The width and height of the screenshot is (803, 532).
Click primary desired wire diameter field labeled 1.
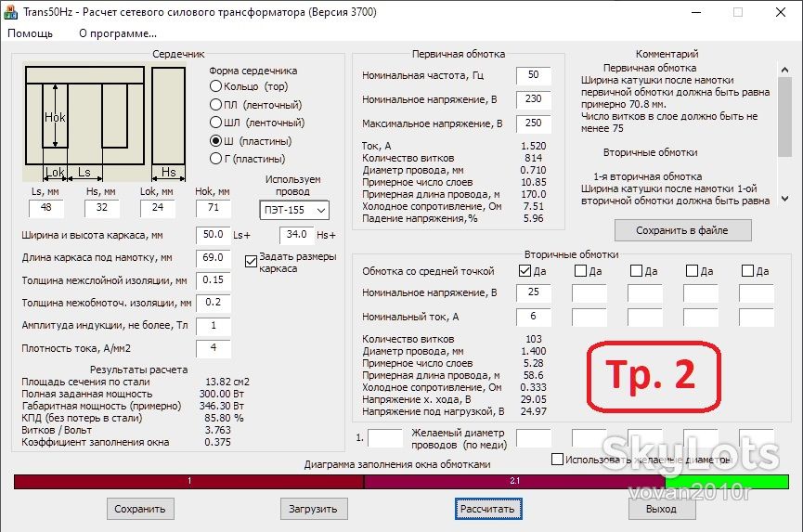[x=385, y=438]
